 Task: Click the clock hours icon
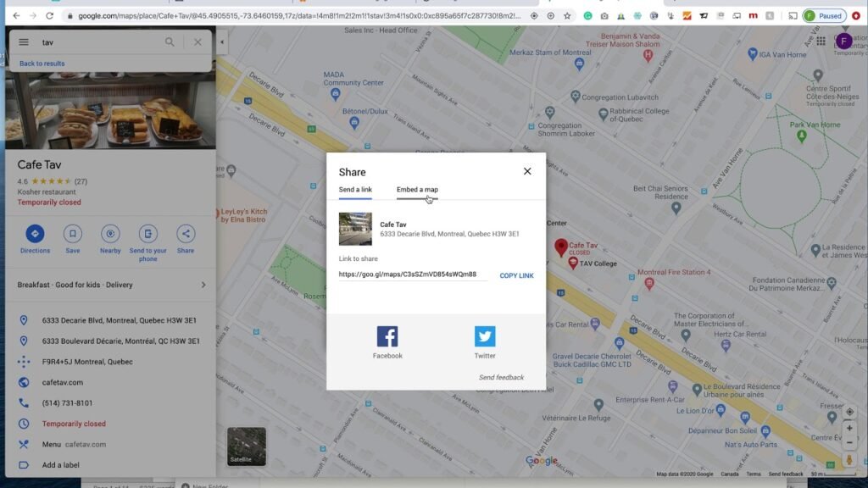coord(23,424)
